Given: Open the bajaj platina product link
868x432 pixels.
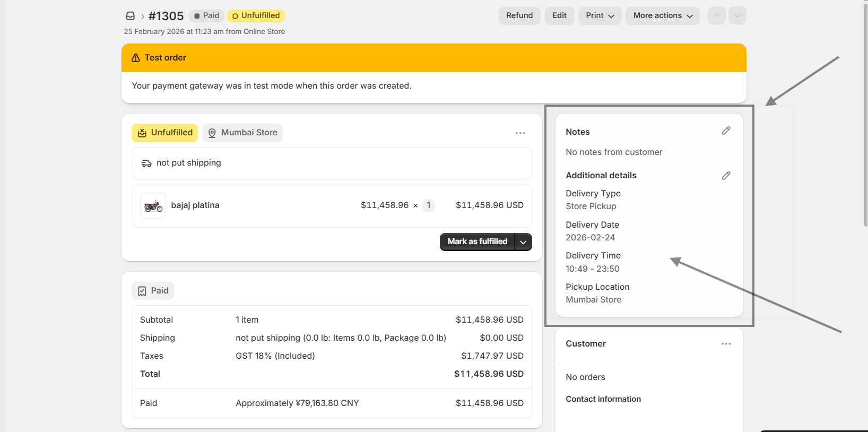Looking at the screenshot, I should [x=195, y=205].
